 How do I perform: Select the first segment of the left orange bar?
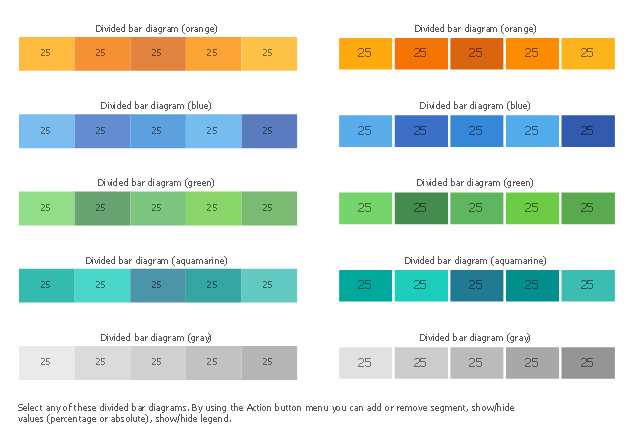click(x=46, y=53)
